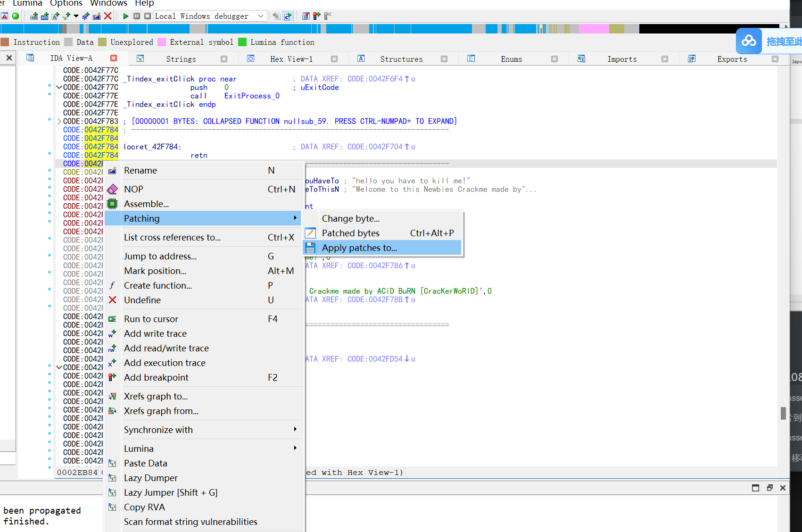Screen dimensions: 802x532
Task: Switch to the Enums tab
Action: 512,59
